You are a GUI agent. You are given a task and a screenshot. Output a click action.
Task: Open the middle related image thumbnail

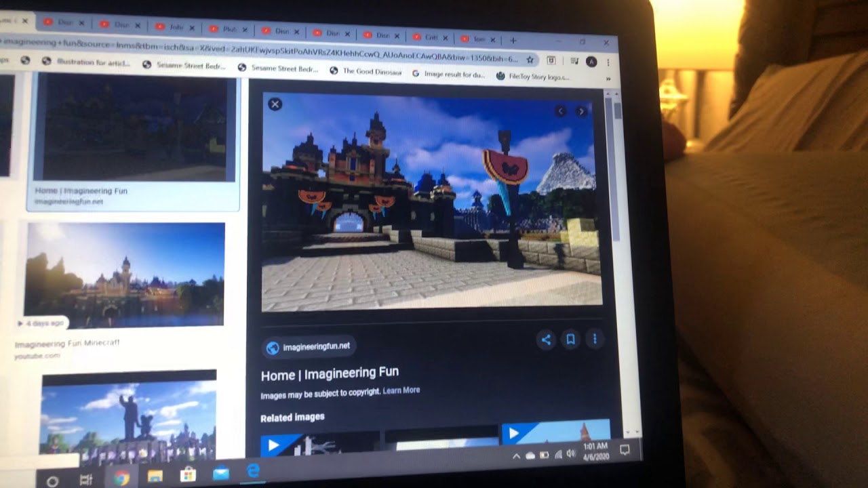(441, 438)
